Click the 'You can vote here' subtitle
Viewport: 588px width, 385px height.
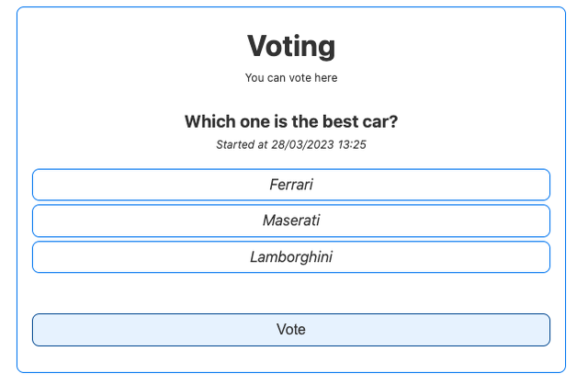coord(291,78)
